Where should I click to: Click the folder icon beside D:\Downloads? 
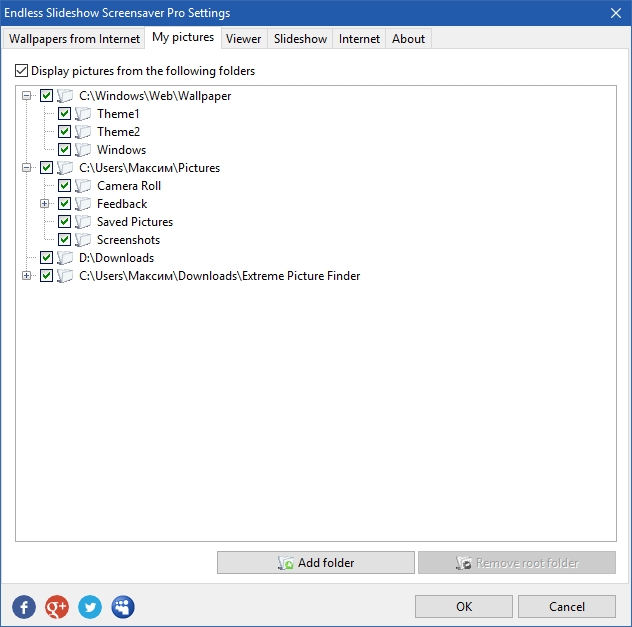click(x=64, y=258)
